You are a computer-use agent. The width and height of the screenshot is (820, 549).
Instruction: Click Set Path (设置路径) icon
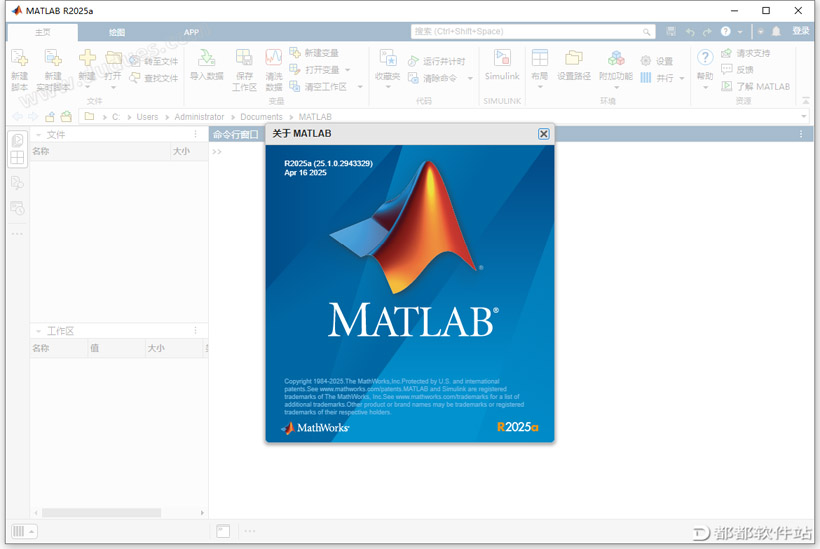[574, 58]
